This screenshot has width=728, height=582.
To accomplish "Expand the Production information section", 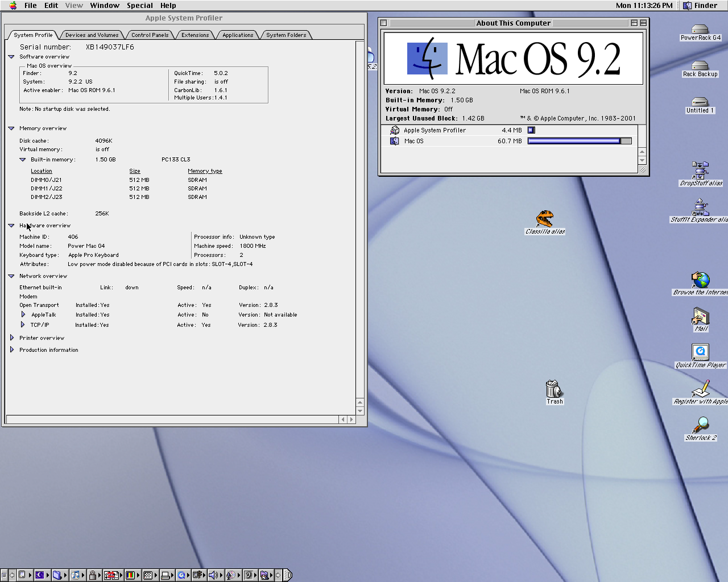I will point(11,350).
